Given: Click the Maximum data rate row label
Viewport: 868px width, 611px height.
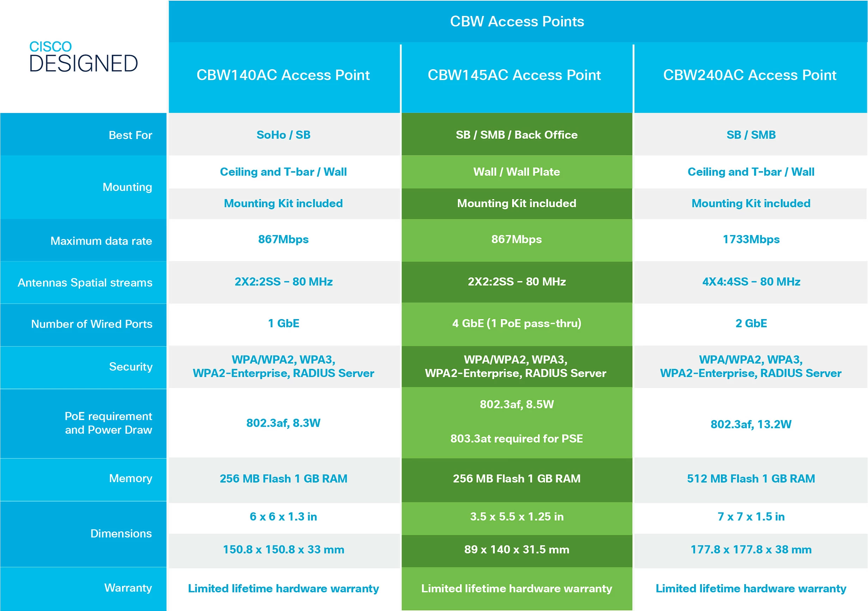Looking at the screenshot, I should [101, 241].
